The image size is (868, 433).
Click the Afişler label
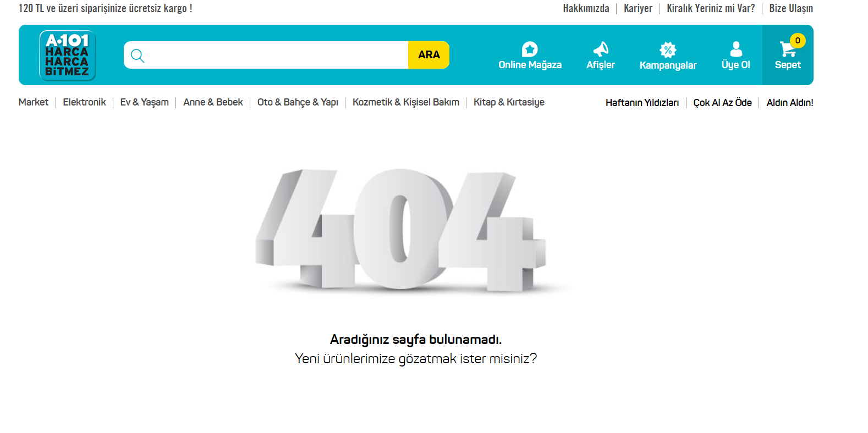(x=601, y=65)
